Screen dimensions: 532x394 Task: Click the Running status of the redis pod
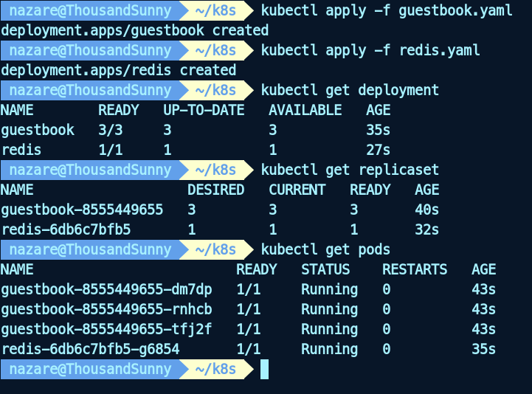click(329, 349)
